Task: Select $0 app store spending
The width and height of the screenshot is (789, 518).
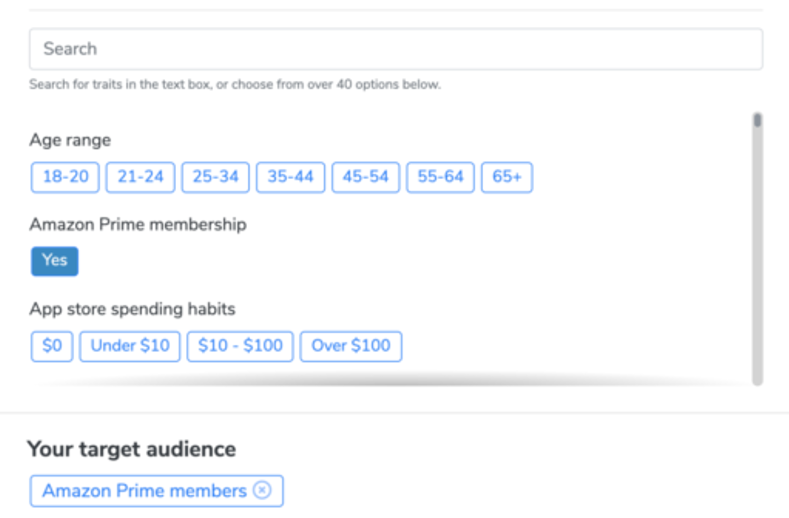Action: (x=52, y=346)
